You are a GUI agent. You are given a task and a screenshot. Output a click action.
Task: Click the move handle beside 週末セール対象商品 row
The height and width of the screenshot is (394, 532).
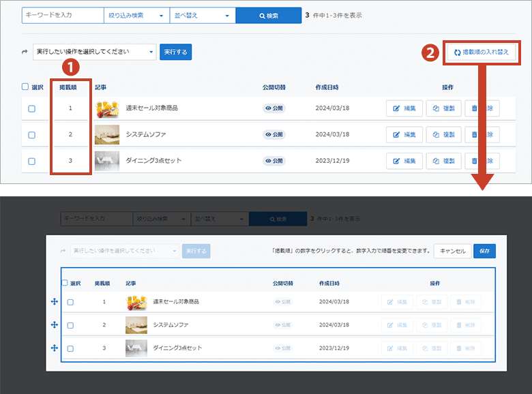54,302
